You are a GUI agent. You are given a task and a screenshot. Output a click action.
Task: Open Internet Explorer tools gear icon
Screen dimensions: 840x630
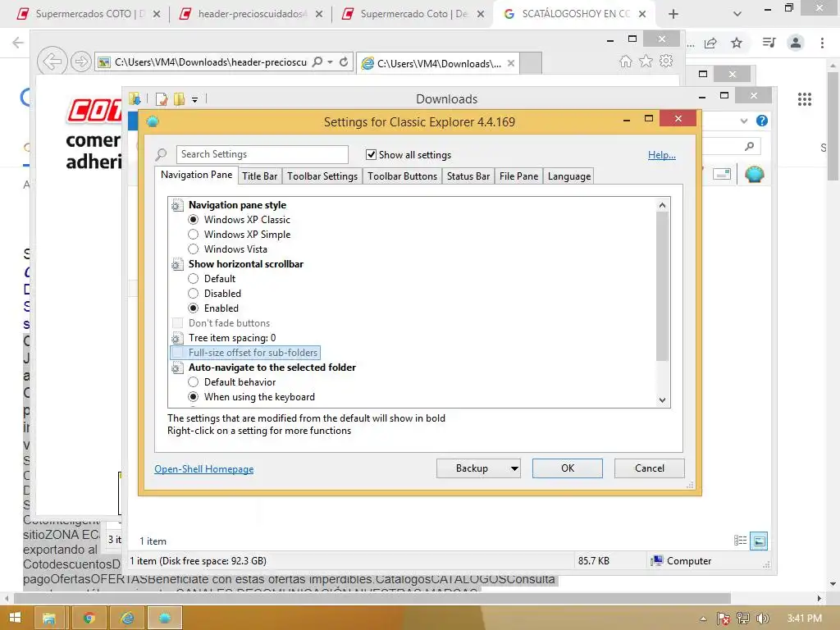666,61
